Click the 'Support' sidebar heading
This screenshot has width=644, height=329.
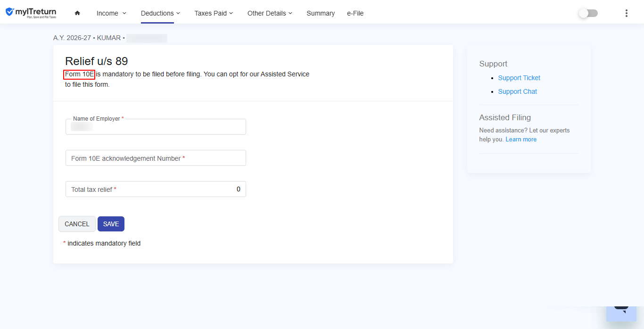coord(493,64)
